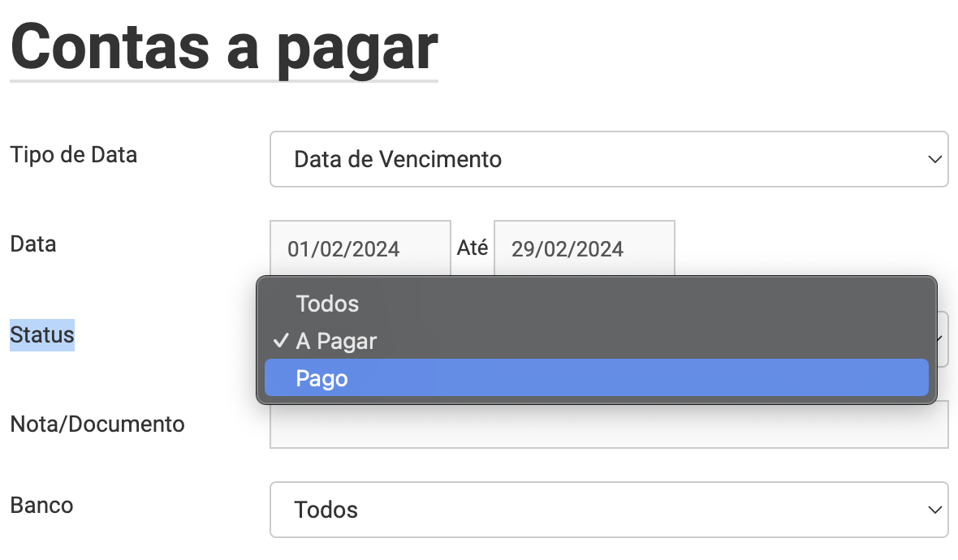Click the Status select chevron at right edge

[x=943, y=339]
